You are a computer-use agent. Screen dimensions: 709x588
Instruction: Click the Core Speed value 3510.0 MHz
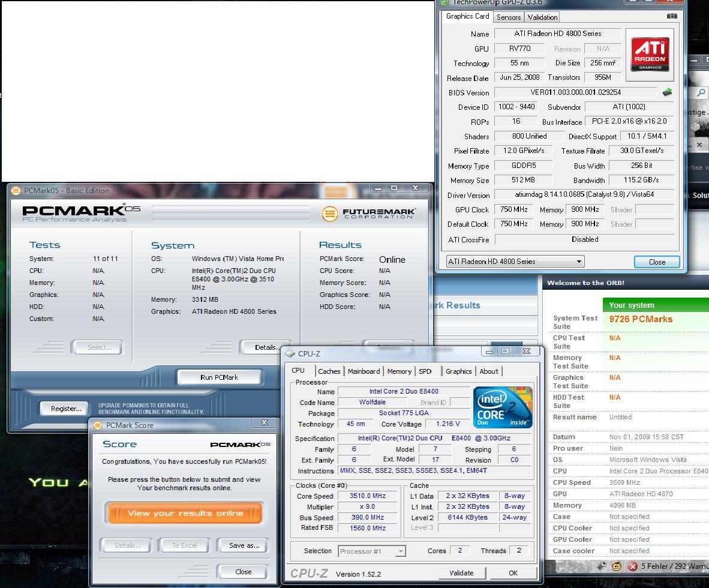(x=368, y=496)
